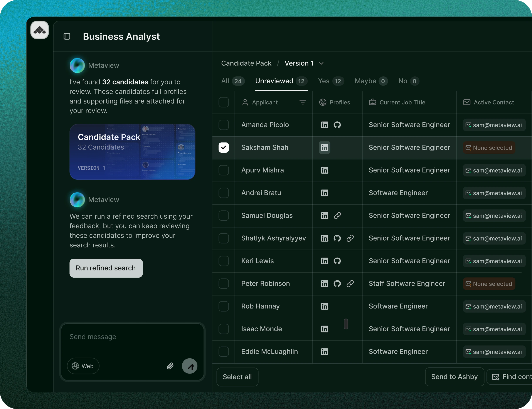Open Peter Robinson's LinkedIn icon

coord(325,284)
